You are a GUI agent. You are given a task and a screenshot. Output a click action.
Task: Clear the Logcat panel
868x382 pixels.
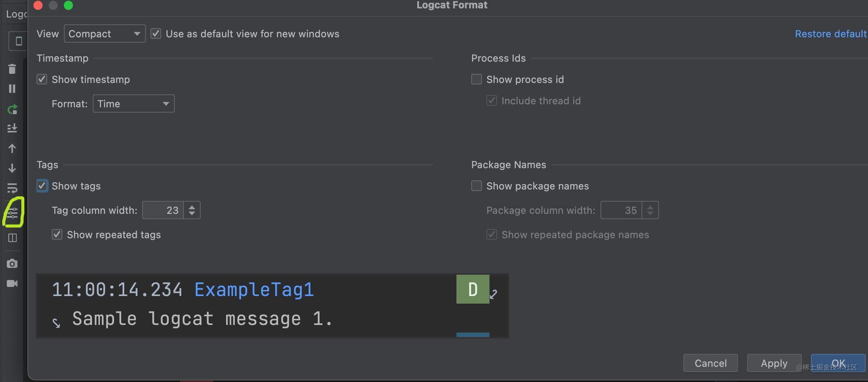pos(13,69)
